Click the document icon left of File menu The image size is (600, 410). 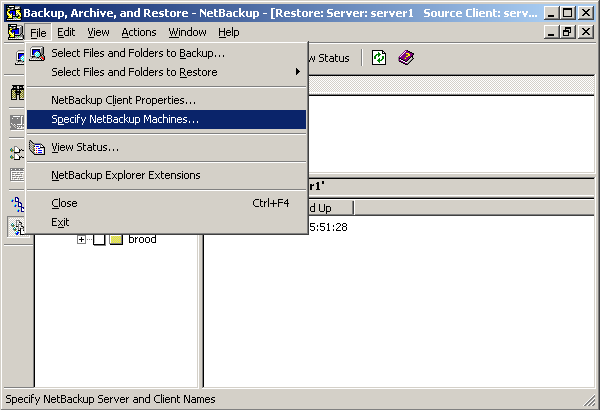click(15, 32)
